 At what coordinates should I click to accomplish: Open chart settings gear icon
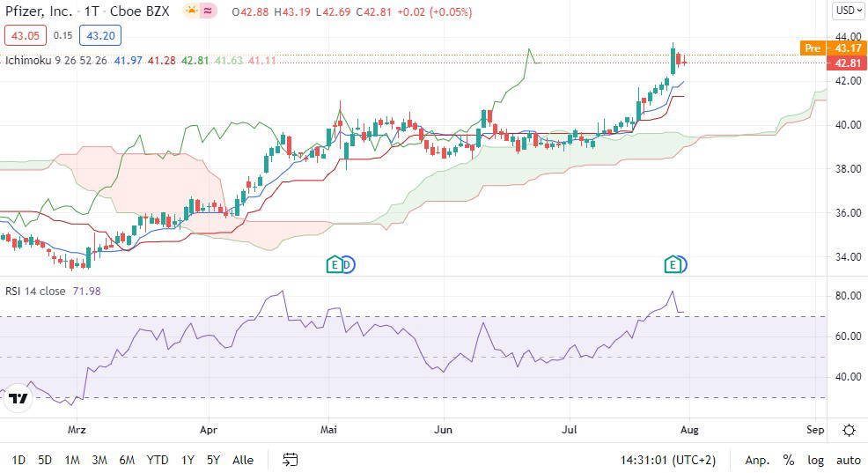click(849, 431)
